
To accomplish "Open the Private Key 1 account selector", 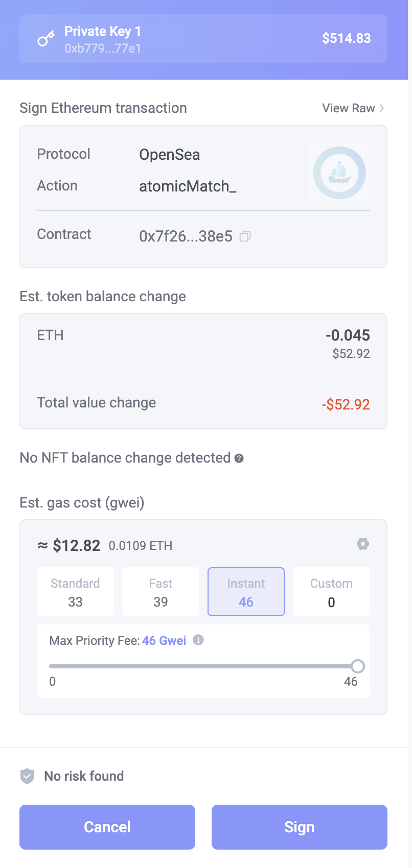I will tap(203, 39).
